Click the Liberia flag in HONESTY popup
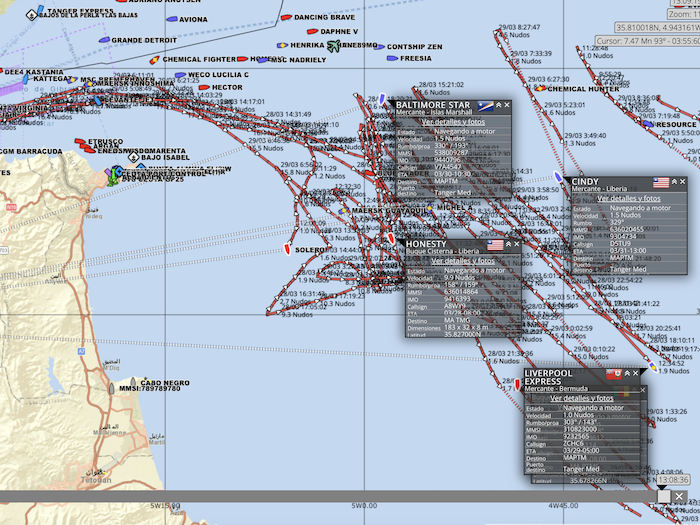Viewport: 700px width, 525px height. pyautogui.click(x=495, y=245)
